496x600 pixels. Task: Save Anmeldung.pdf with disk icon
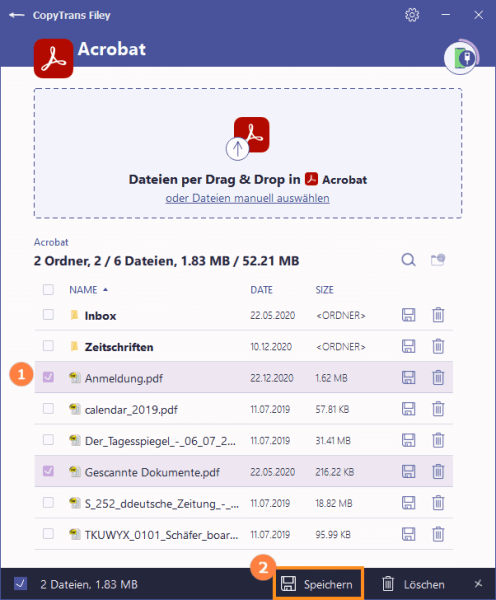(408, 378)
